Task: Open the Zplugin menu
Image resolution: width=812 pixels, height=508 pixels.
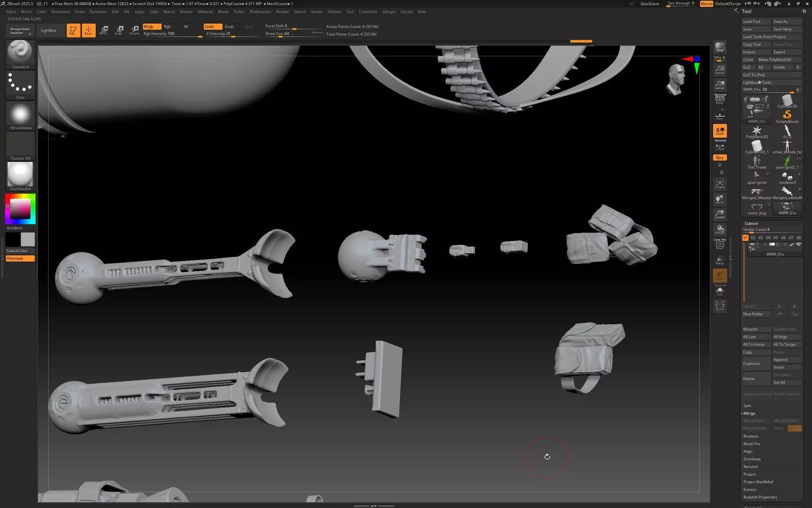Action: click(388, 11)
